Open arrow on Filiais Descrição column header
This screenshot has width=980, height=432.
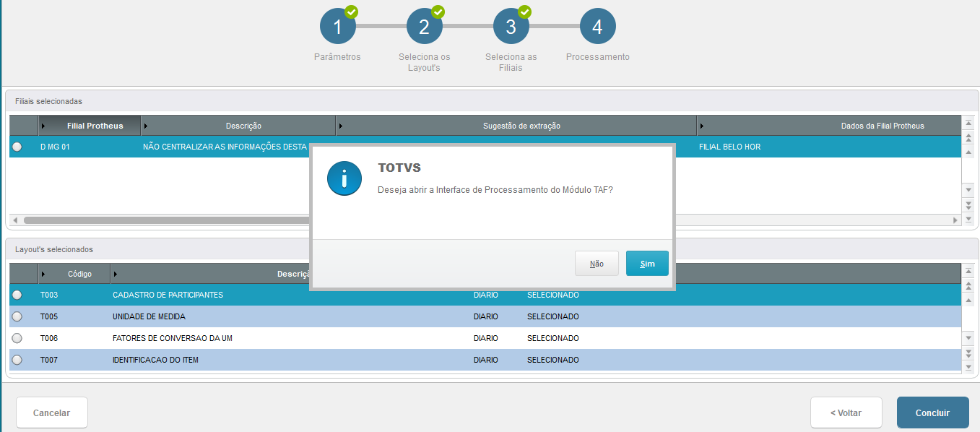pyautogui.click(x=146, y=126)
